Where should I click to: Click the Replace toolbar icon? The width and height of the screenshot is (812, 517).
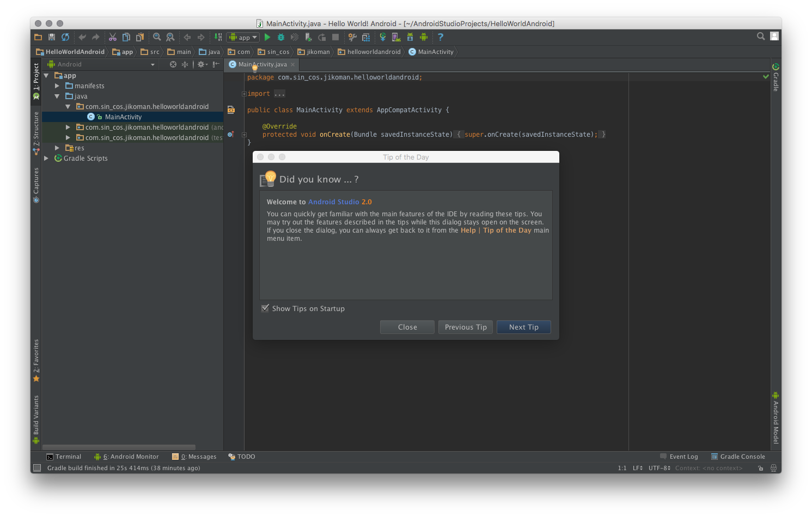tap(170, 37)
